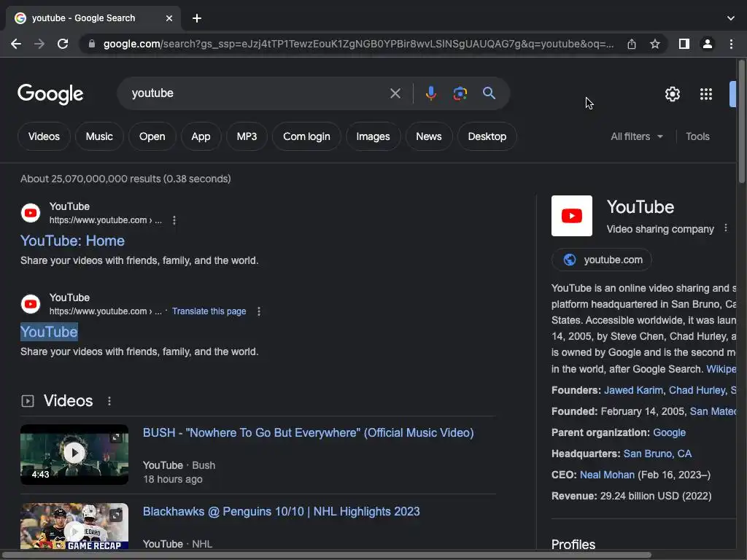Screen dimensions: 747x560
Task: Submit search with the magnifier icon
Action: tap(489, 93)
